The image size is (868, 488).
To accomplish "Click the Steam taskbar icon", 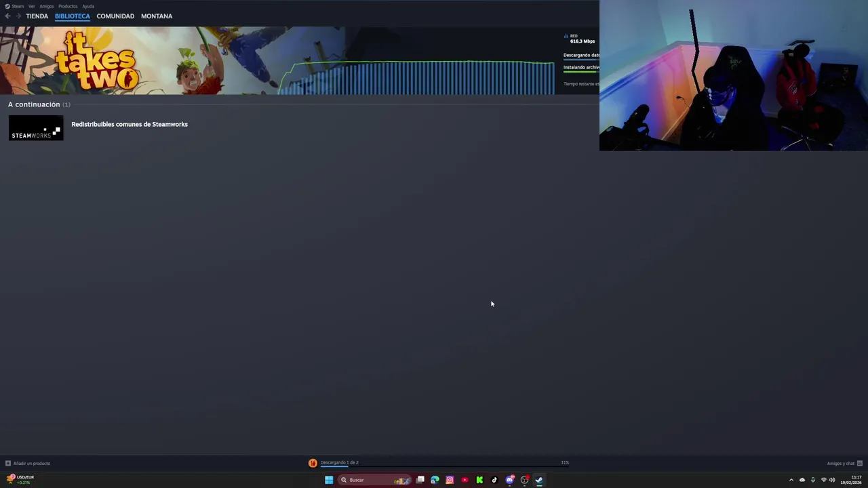I will click(x=539, y=480).
